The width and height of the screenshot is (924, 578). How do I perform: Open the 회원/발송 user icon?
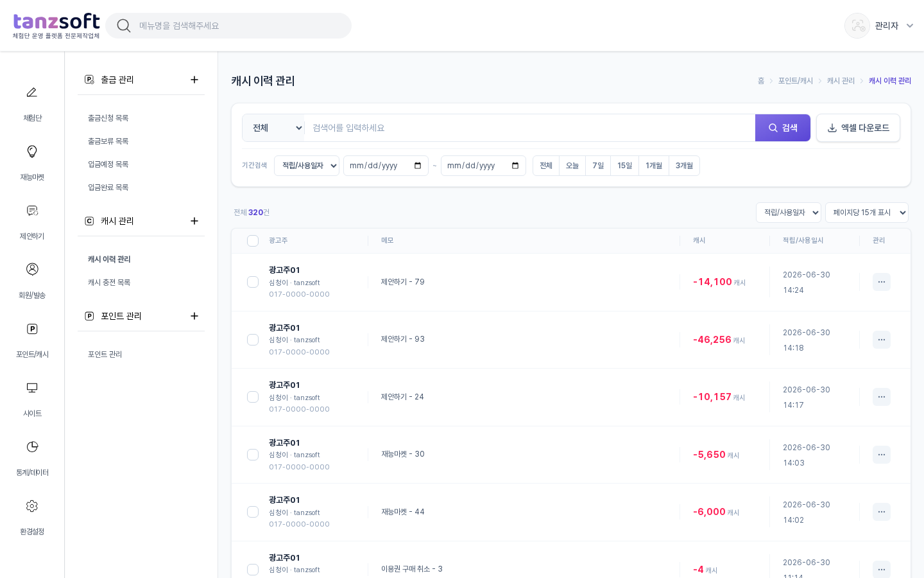pos(32,269)
